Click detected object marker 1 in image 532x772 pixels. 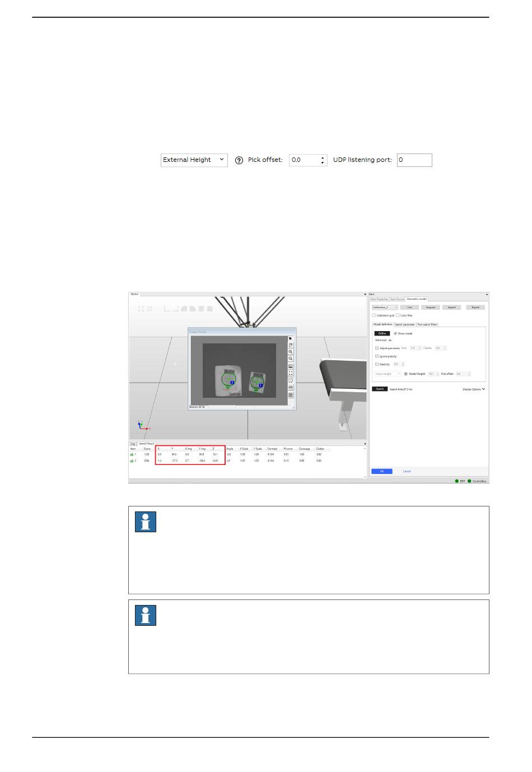260,385
